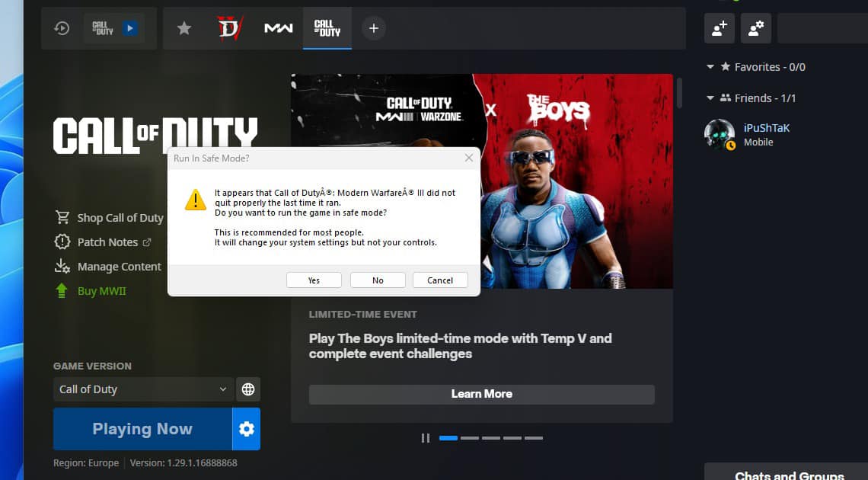
Task: Click the Add Friend icon
Action: click(719, 28)
